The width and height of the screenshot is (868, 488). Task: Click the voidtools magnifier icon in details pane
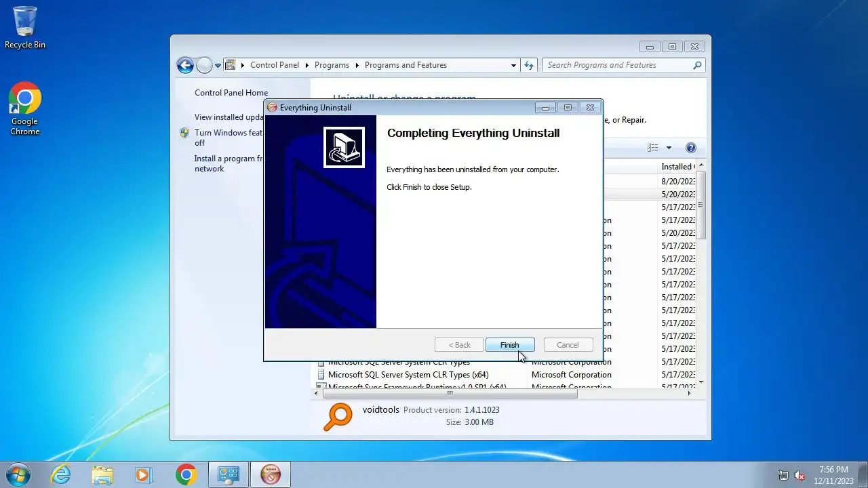[338, 417]
